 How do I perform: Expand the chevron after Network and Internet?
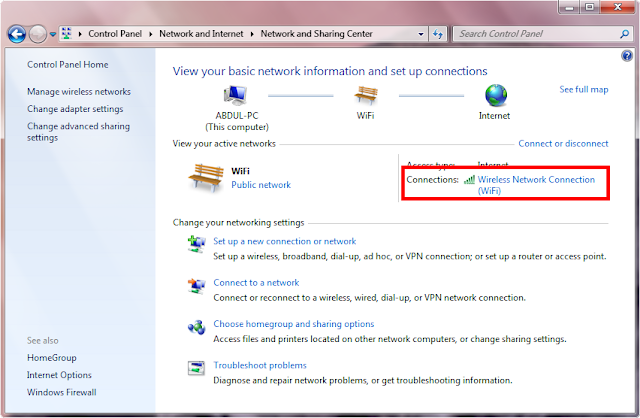(x=252, y=34)
